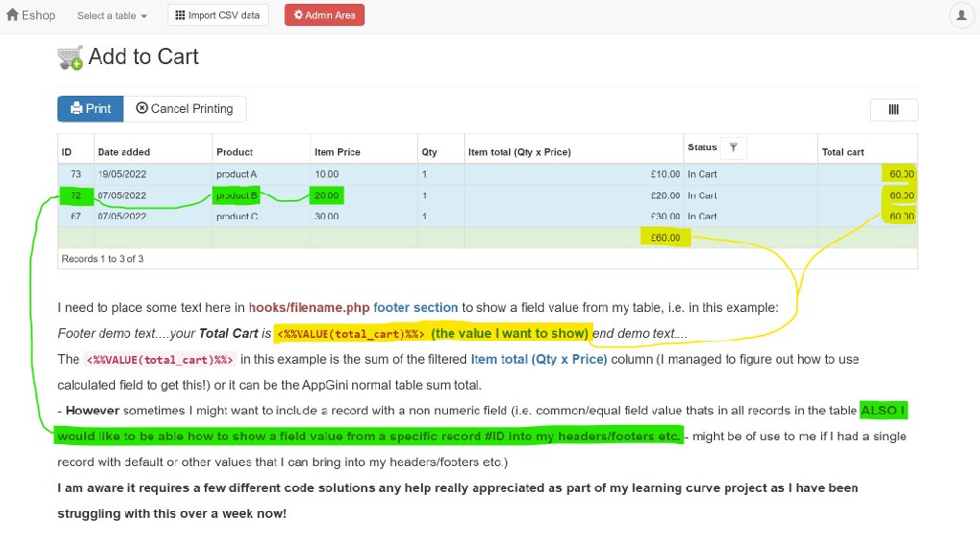Open the Eshop home link

coord(31,15)
